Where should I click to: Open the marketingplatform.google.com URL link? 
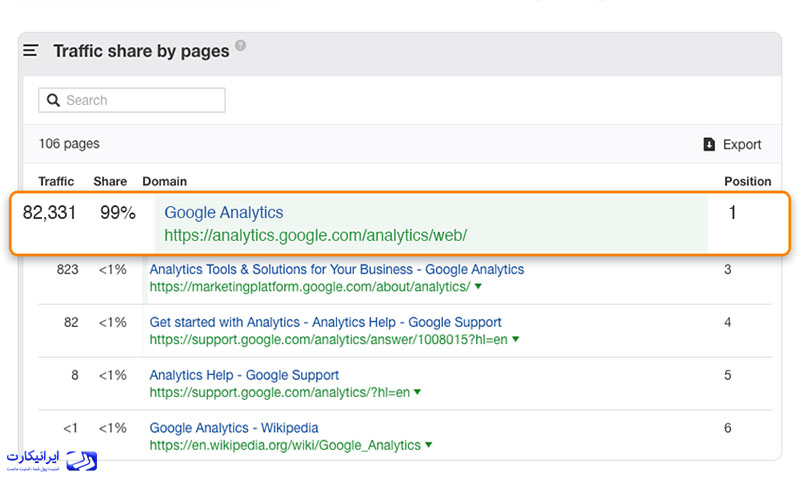pyautogui.click(x=310, y=287)
